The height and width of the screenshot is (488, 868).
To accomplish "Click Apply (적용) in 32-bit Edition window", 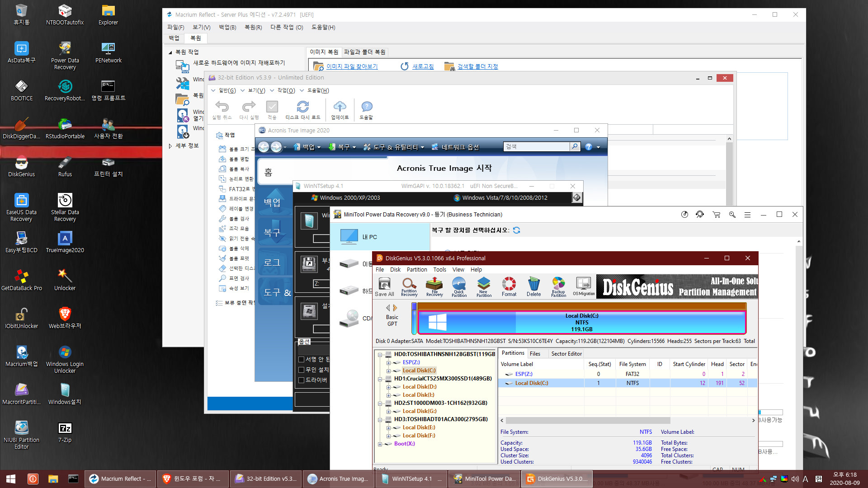I will click(x=272, y=110).
